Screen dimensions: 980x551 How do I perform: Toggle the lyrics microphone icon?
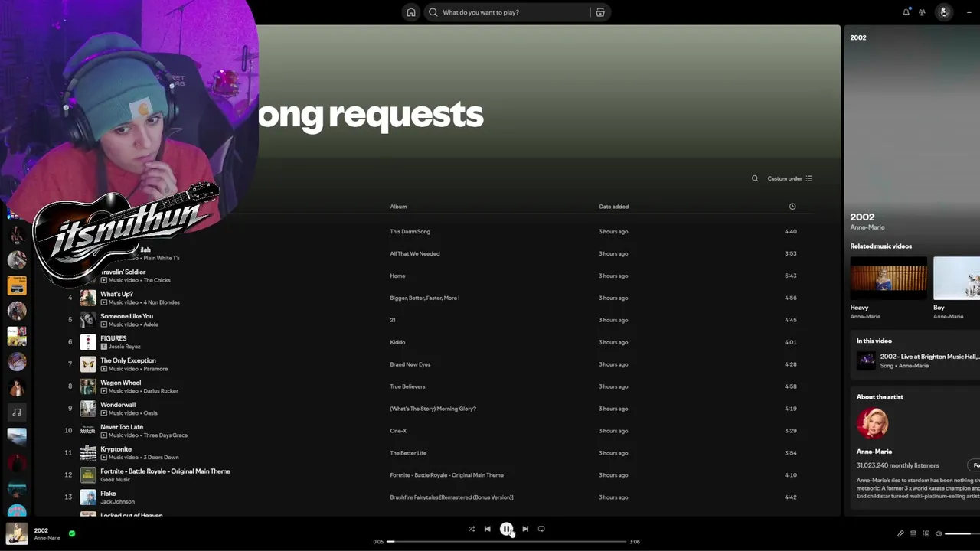pos(900,533)
